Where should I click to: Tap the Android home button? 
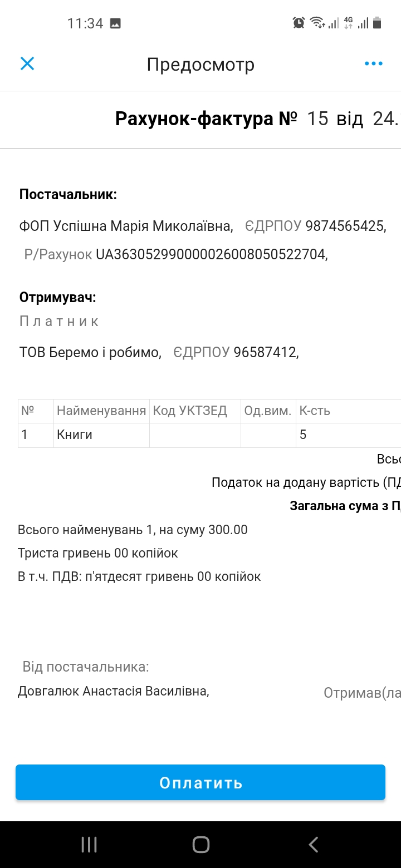[200, 845]
